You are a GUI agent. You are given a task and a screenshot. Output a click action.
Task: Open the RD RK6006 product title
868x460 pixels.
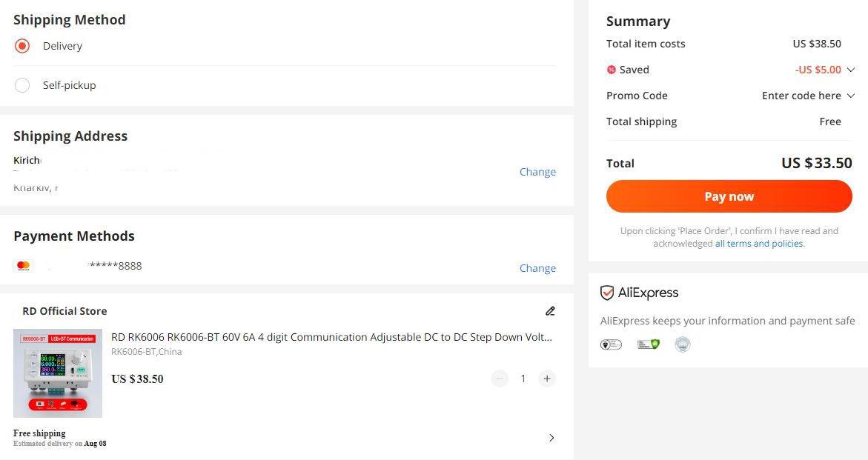coord(331,337)
